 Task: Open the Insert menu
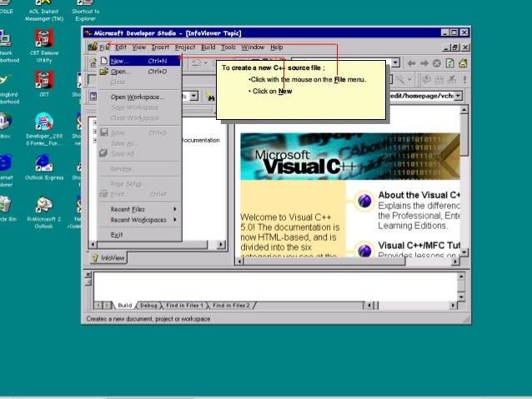[x=160, y=47]
